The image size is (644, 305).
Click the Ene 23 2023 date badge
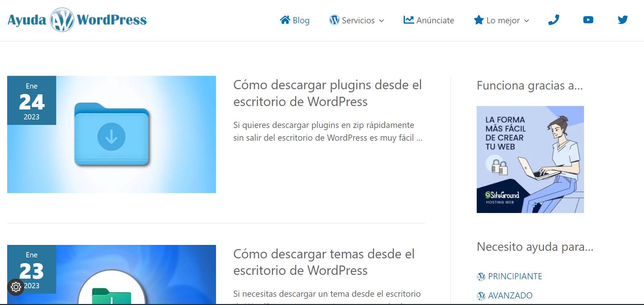[x=31, y=269]
